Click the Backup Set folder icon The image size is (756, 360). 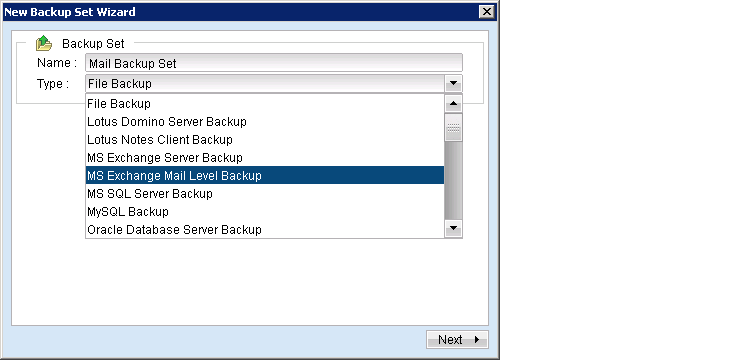(x=44, y=43)
